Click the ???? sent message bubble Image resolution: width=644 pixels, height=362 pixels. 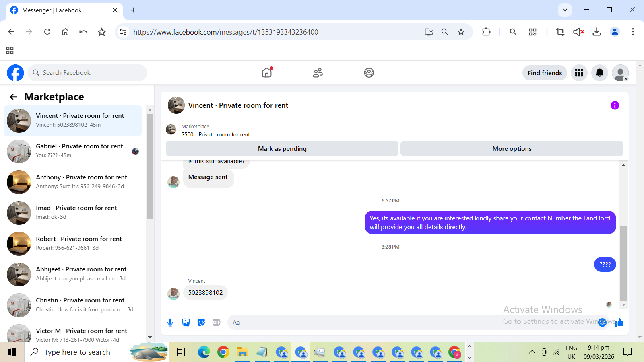click(605, 264)
